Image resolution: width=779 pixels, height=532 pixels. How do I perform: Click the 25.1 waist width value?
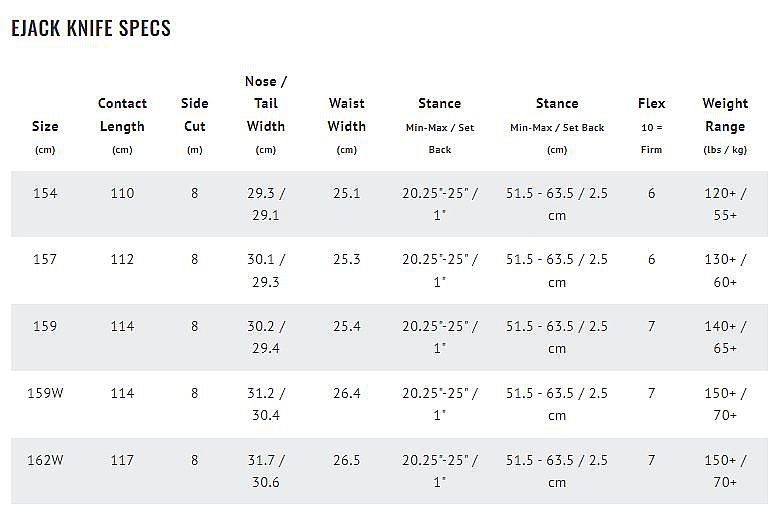(x=347, y=193)
